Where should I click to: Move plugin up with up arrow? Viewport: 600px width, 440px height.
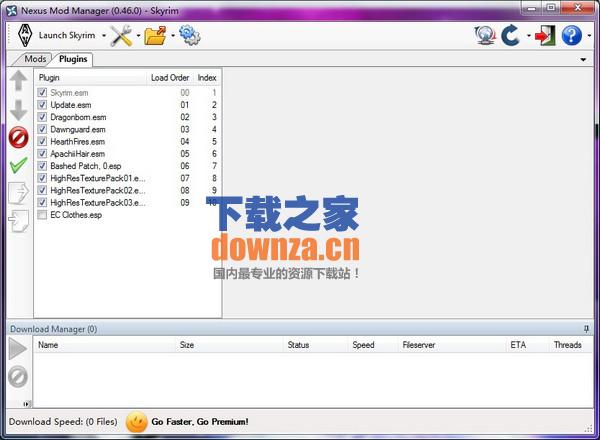[18, 81]
